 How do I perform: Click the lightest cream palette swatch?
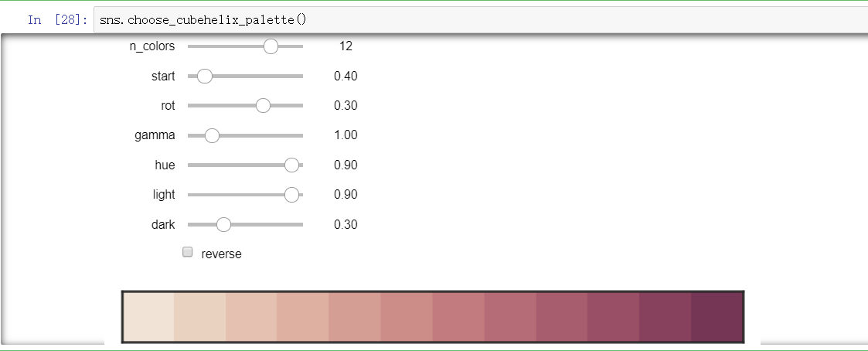148,317
